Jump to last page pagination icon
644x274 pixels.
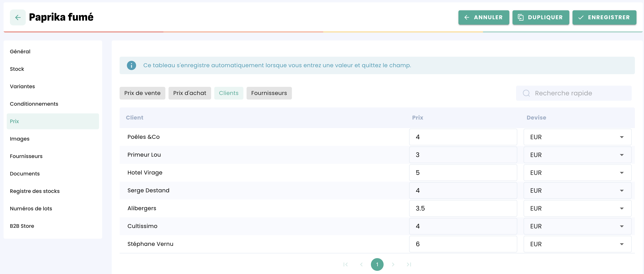coord(409,264)
